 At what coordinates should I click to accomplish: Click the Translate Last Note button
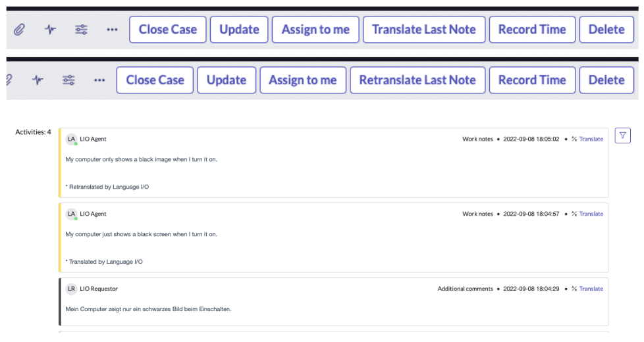[x=423, y=30]
